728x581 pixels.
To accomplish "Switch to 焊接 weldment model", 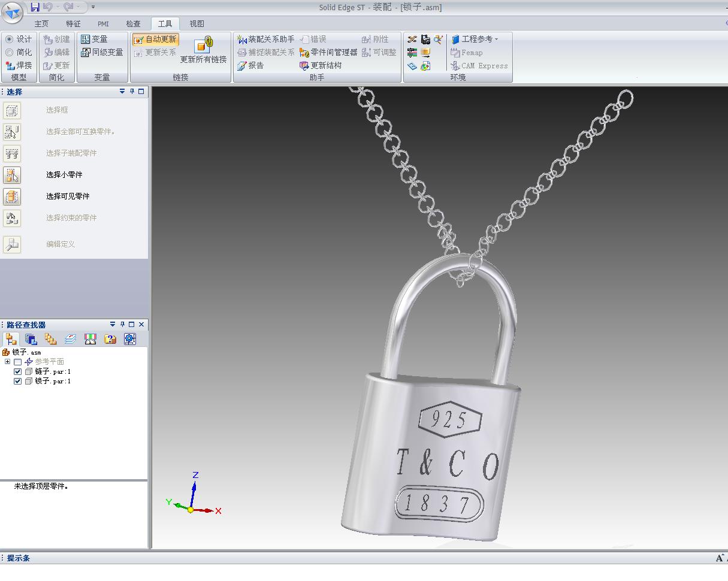I will (19, 65).
